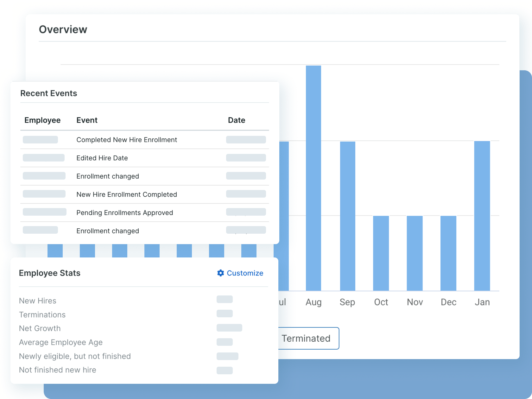The height and width of the screenshot is (399, 532).
Task: Open settings via the gear beside Customize
Action: (220, 273)
